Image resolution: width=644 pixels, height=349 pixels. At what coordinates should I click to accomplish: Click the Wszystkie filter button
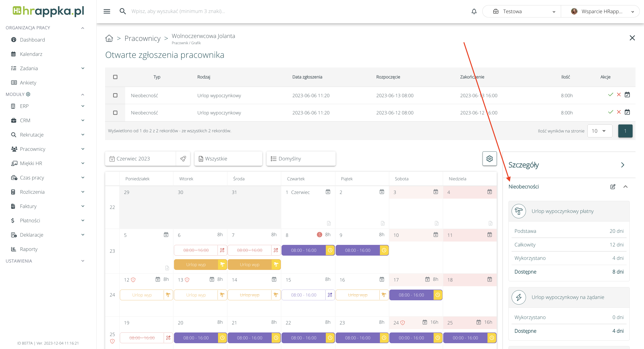(228, 159)
